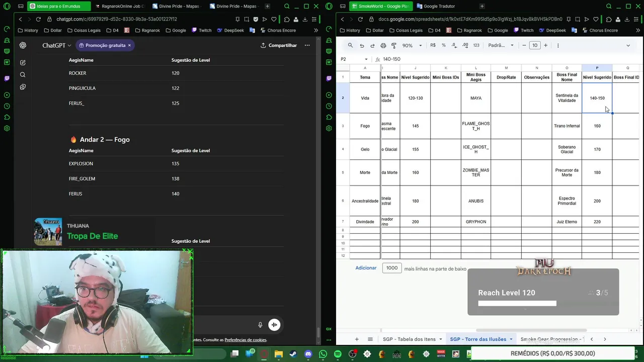Reload the ChatGPT page
This screenshot has height=362, width=644.
coord(38,19)
